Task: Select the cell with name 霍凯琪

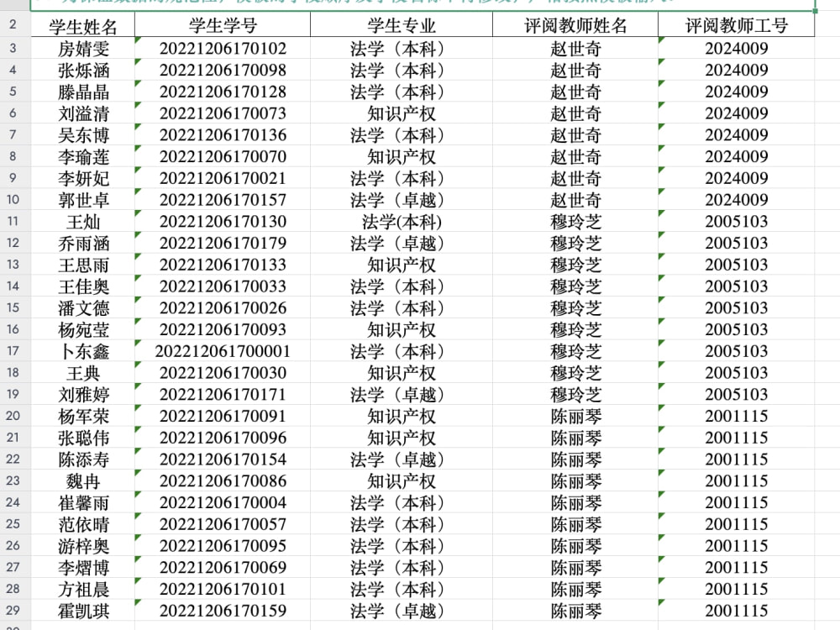Action: [x=83, y=610]
